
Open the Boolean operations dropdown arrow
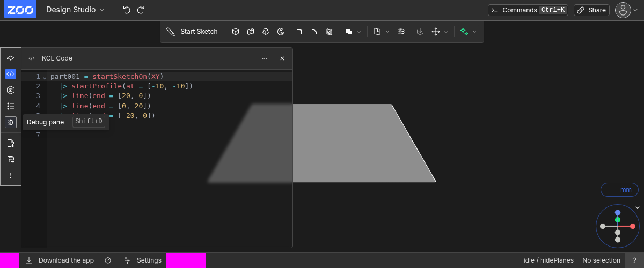pos(359,32)
